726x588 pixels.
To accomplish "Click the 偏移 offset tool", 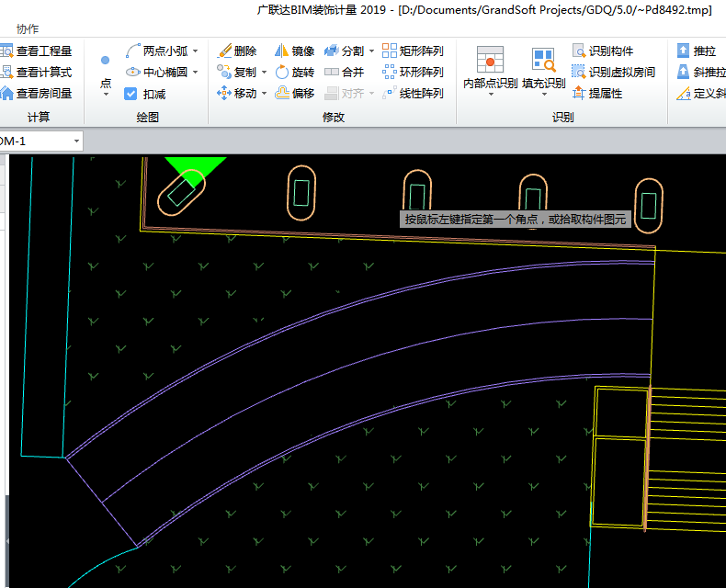I will click(294, 93).
